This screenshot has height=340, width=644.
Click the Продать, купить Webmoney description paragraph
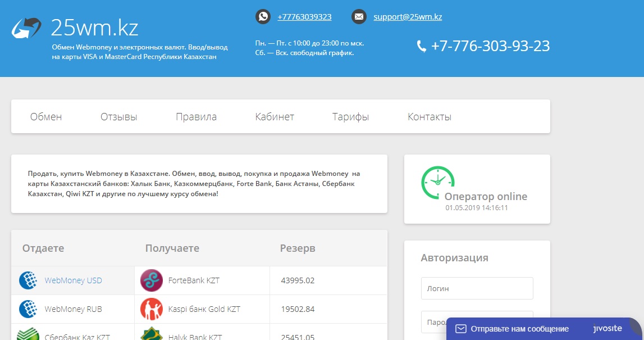194,183
